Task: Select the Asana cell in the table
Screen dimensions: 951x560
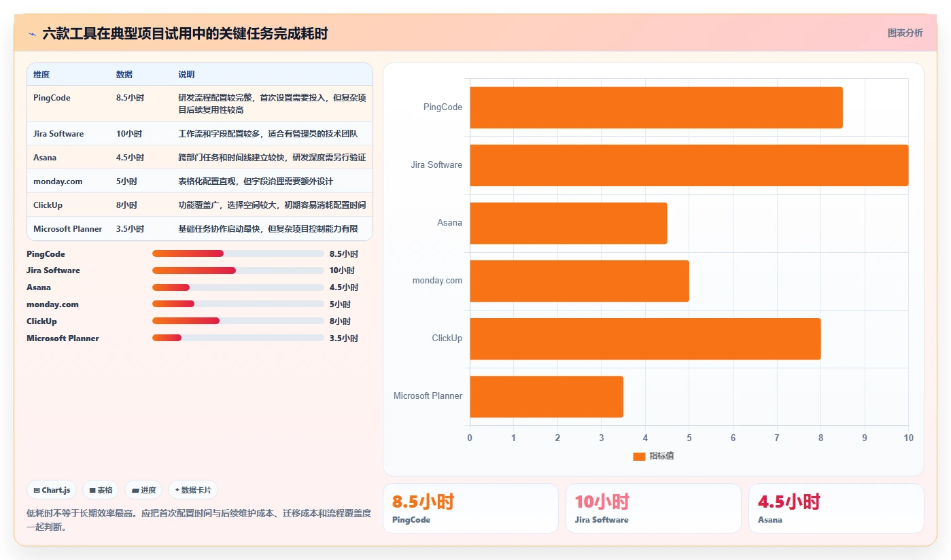Action: point(68,158)
